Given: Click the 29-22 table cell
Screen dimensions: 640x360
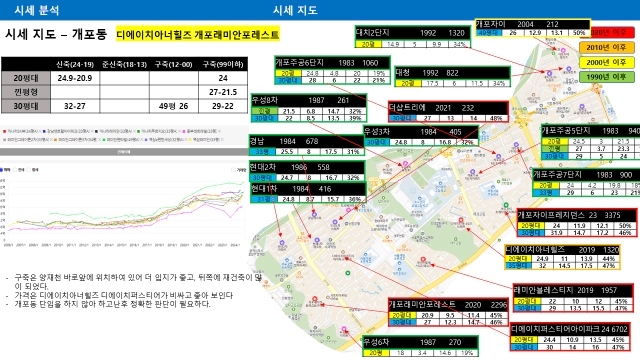Looking at the screenshot, I should pos(223,106).
